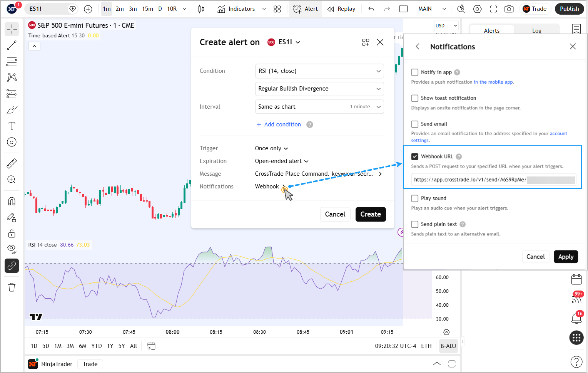Screen dimensions: 588x373
Task: Take a chart snapshot with camera icon
Action: click(509, 9)
